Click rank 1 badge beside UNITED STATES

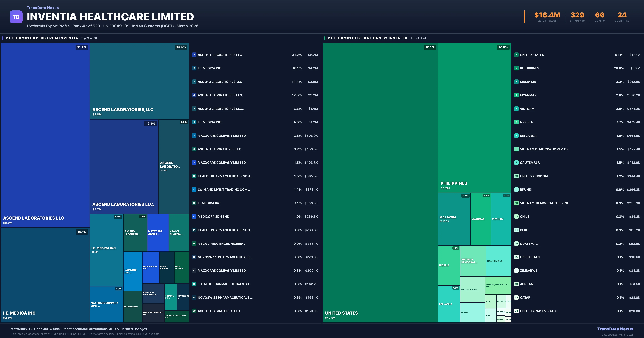(x=516, y=55)
